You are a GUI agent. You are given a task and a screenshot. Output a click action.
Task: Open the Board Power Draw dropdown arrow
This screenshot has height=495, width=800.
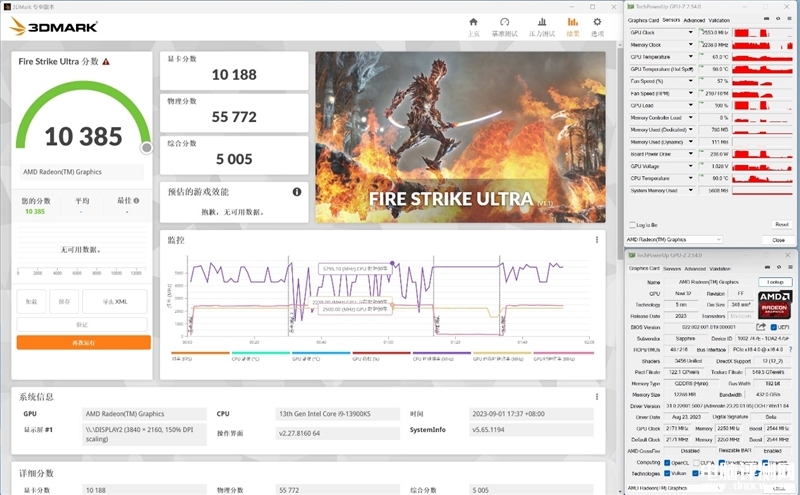pyautogui.click(x=691, y=154)
